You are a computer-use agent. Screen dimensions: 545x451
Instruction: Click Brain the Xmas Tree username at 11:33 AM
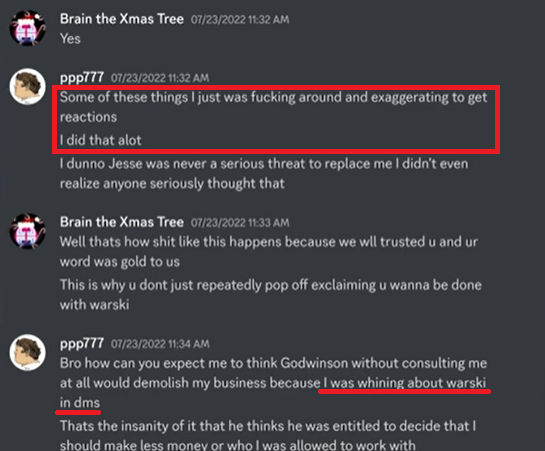point(122,222)
